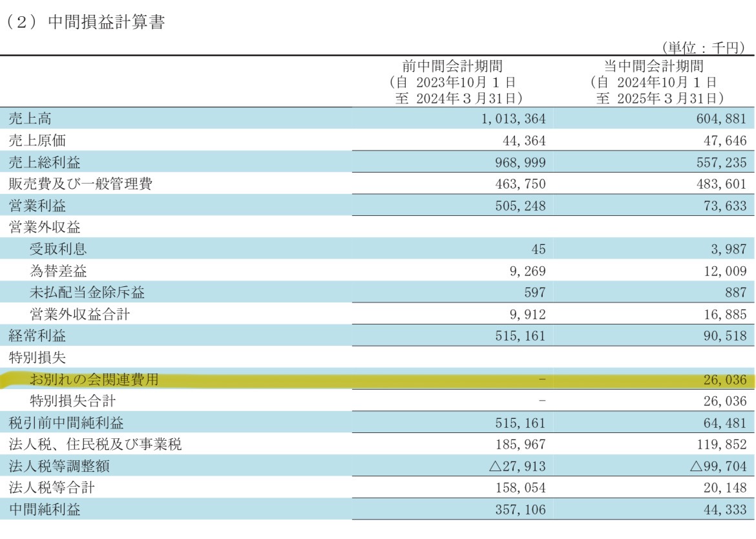Image resolution: width=756 pixels, height=539 pixels.
Task: Click the value △27,913
Action: coord(517,466)
